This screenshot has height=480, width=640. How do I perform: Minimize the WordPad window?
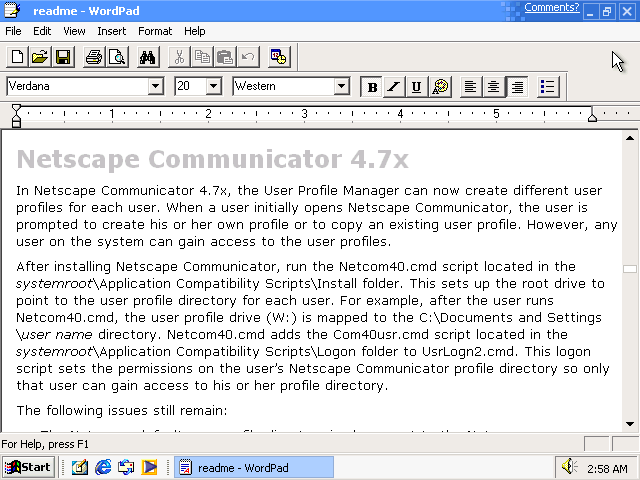pyautogui.click(x=590, y=11)
